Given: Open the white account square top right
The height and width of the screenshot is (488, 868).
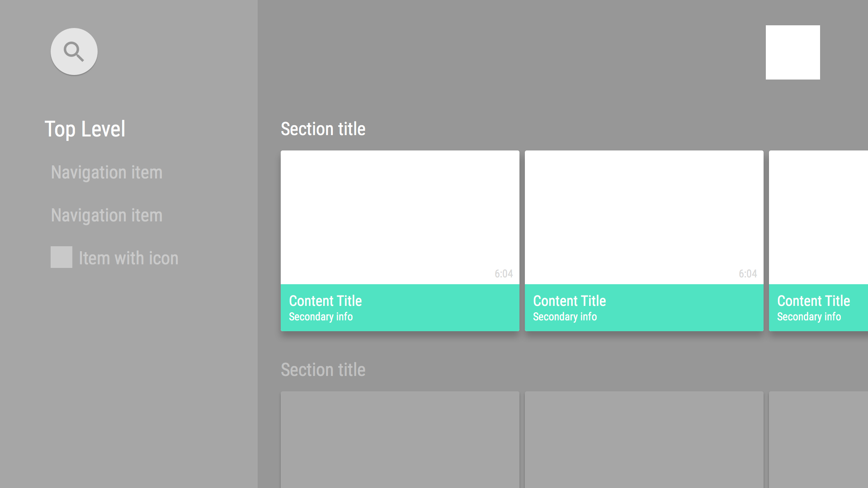Looking at the screenshot, I should click(793, 52).
